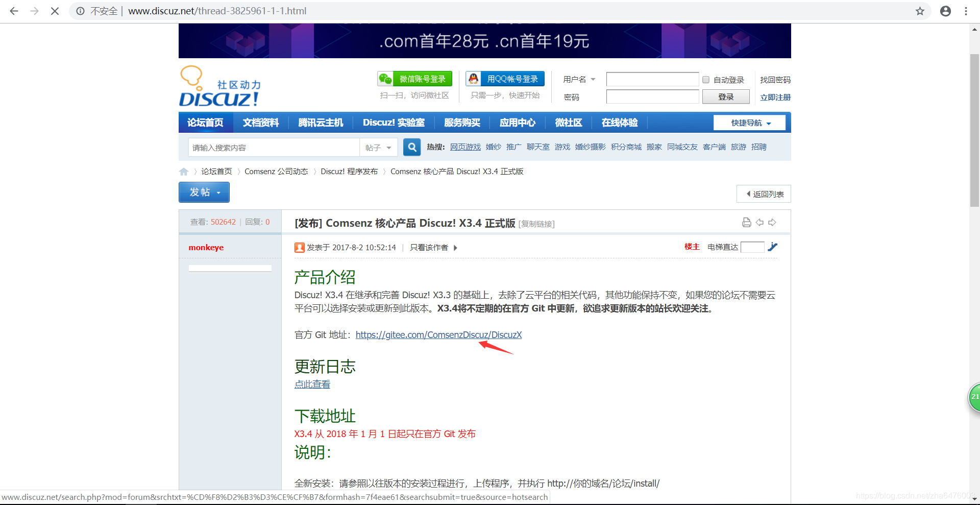View site information for the not secure page

(x=81, y=11)
